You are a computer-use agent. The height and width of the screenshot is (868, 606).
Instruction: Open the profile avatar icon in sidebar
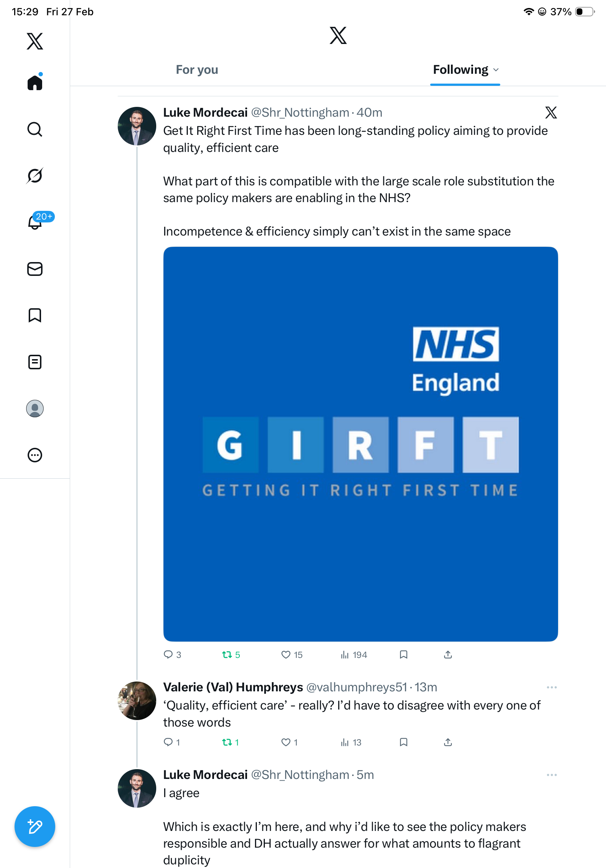pyautogui.click(x=35, y=409)
